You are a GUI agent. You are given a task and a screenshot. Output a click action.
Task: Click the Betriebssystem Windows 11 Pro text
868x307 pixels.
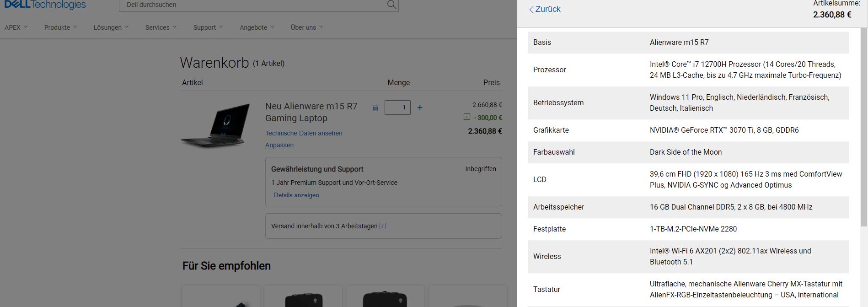pos(739,102)
